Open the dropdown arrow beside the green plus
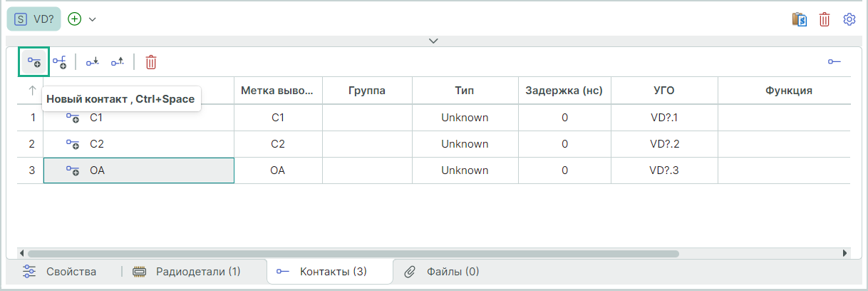This screenshot has height=291, width=868. pyautogui.click(x=93, y=19)
